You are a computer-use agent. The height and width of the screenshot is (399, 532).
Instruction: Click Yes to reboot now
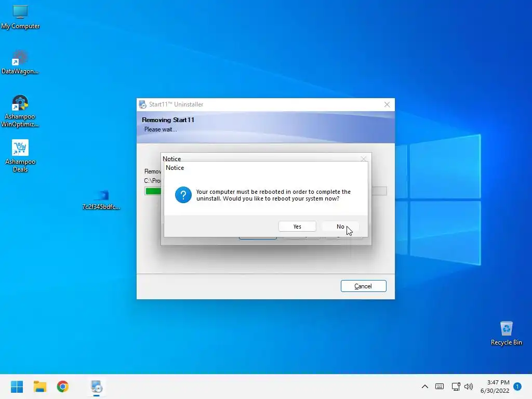[297, 227]
